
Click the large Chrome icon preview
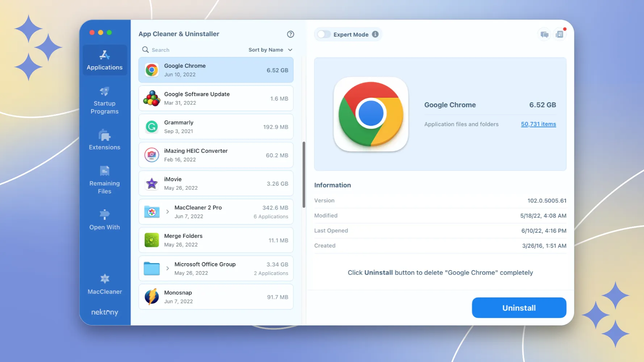point(371,114)
